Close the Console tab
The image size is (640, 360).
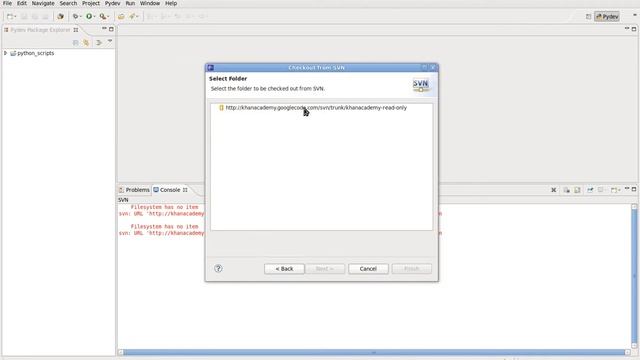(185, 190)
